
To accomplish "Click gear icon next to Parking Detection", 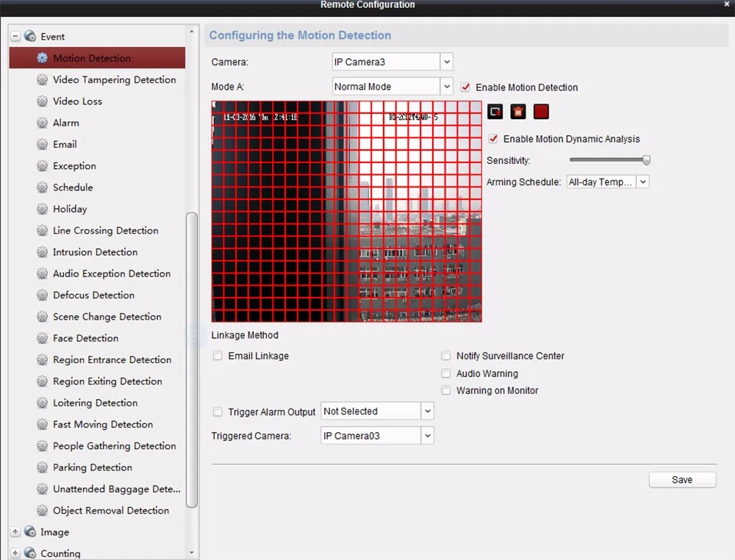I will coord(42,467).
